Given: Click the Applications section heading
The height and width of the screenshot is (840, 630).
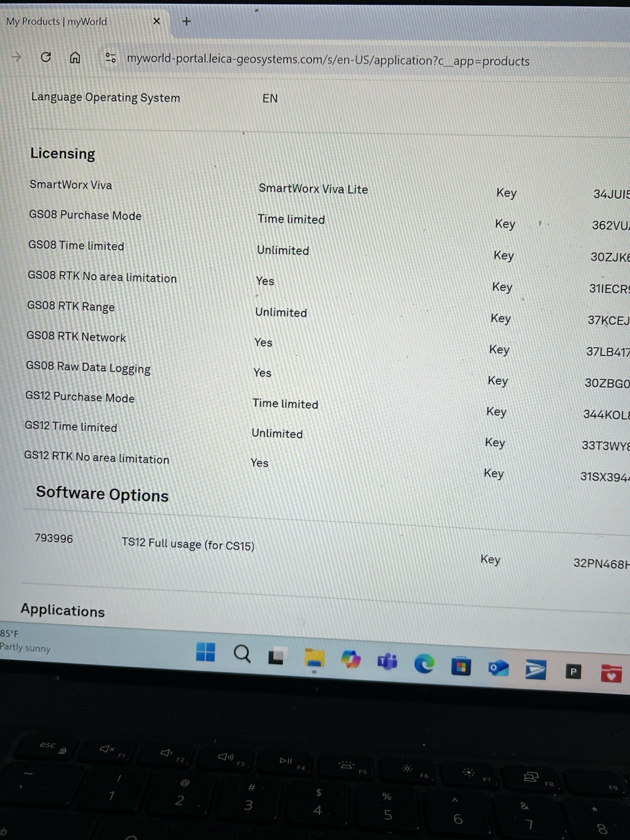Looking at the screenshot, I should tap(62, 610).
